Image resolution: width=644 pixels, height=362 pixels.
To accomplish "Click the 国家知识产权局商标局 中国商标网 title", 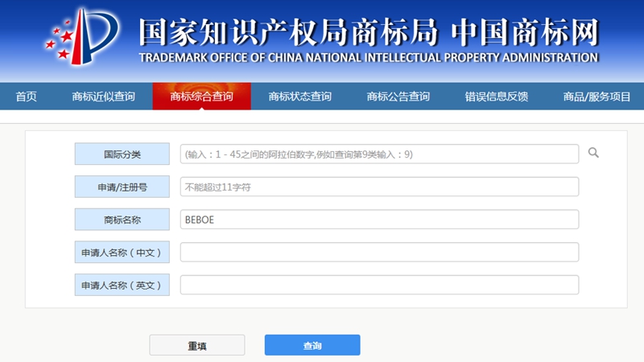I will pos(369,32).
